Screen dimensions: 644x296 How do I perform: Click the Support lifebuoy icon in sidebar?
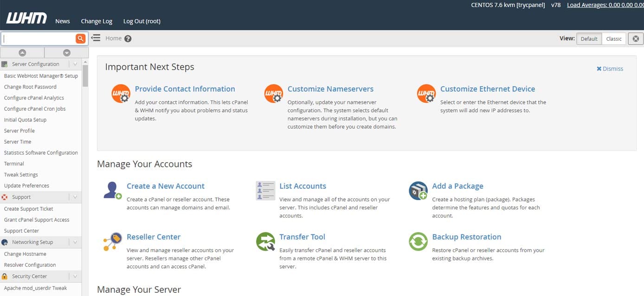coord(5,197)
